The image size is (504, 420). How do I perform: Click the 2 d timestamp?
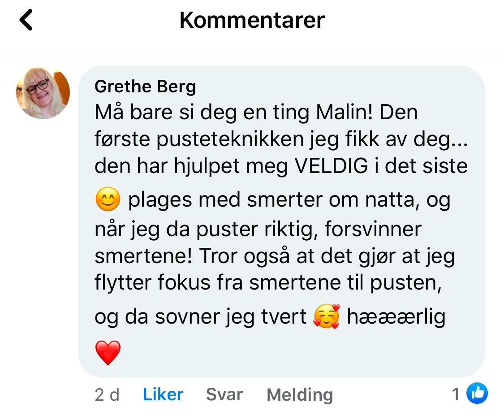click(107, 395)
